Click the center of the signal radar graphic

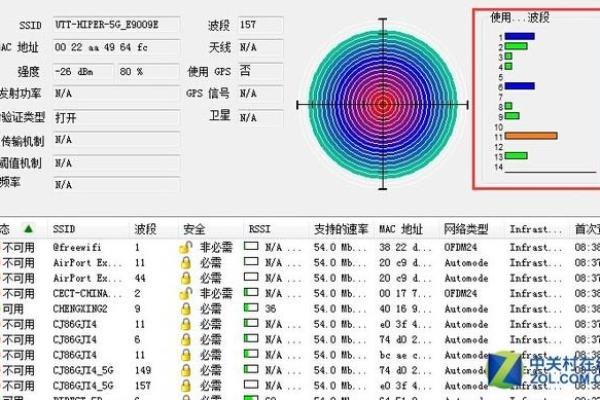[x=383, y=104]
